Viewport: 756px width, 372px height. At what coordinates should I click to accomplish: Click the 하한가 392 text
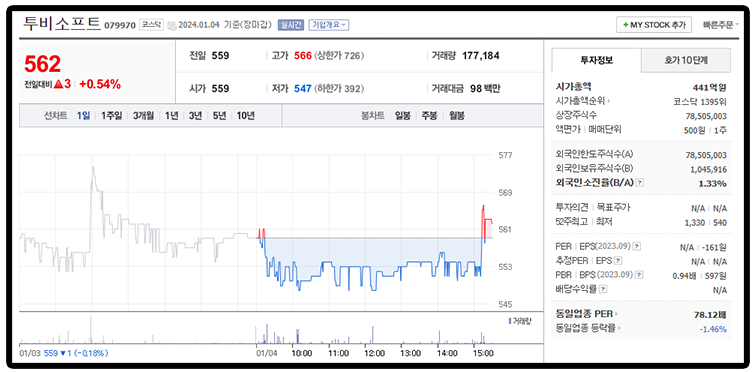click(339, 89)
